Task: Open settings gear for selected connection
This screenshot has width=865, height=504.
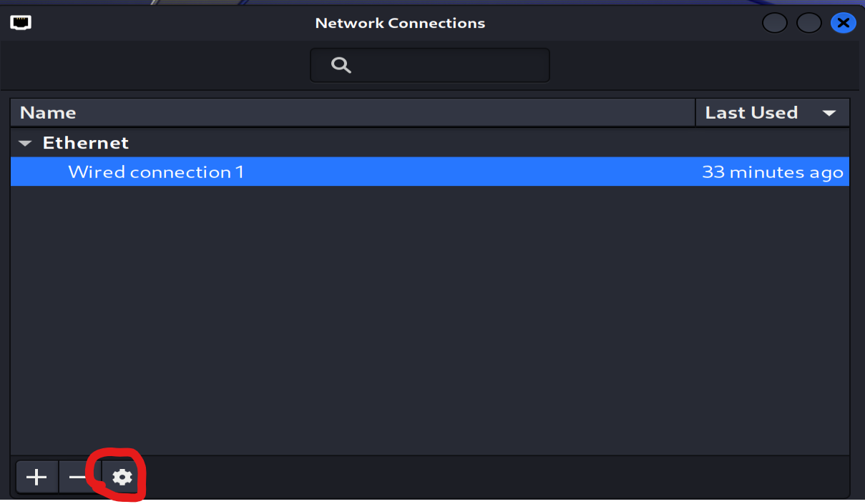Action: click(x=123, y=477)
